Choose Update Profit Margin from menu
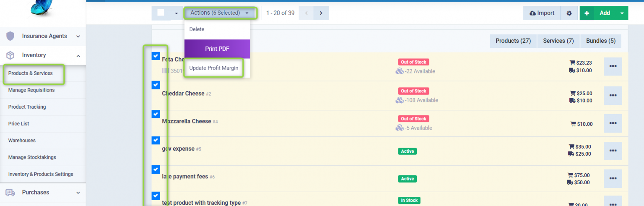This screenshot has height=206, width=644. 214,68
